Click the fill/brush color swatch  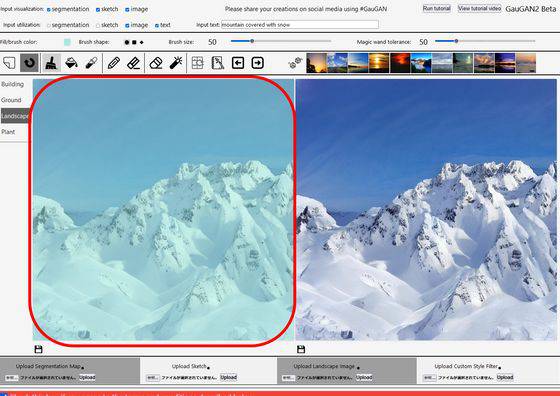[67, 42]
